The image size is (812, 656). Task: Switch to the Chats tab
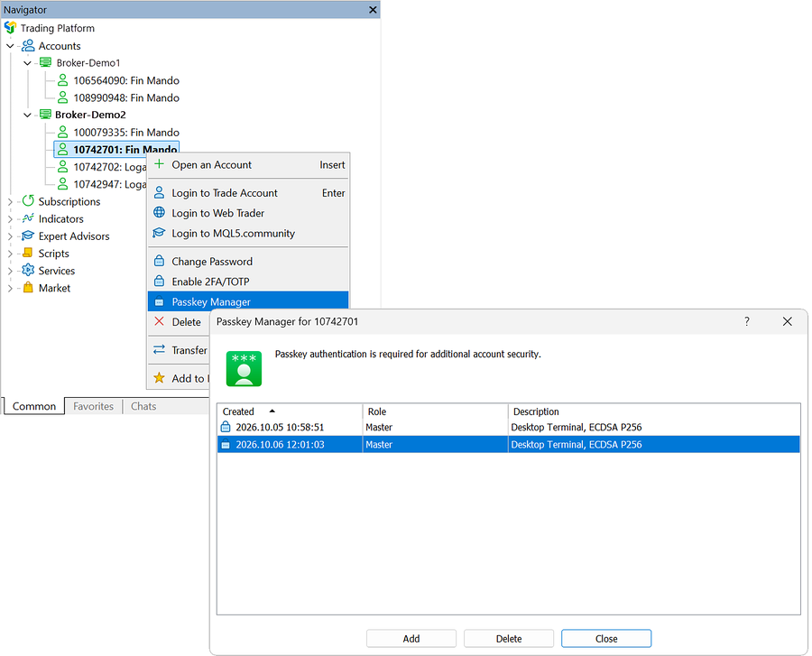coord(143,406)
